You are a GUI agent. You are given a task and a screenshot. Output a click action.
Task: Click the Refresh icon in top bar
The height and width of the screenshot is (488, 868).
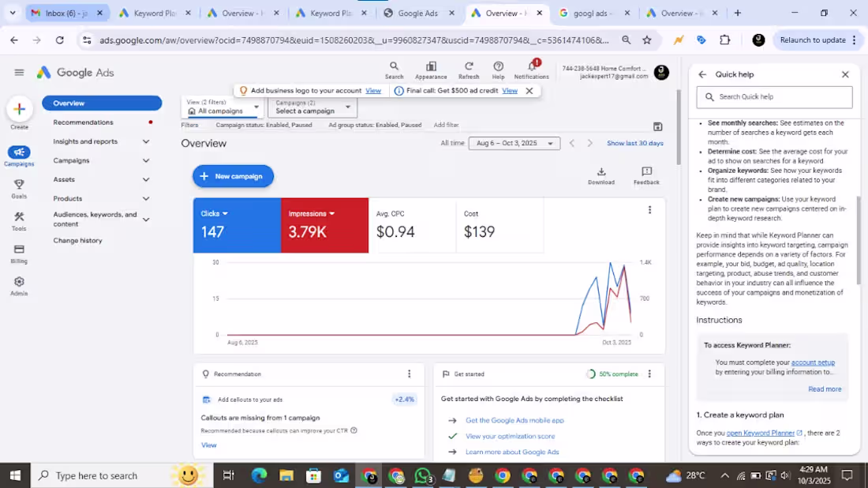coord(469,69)
